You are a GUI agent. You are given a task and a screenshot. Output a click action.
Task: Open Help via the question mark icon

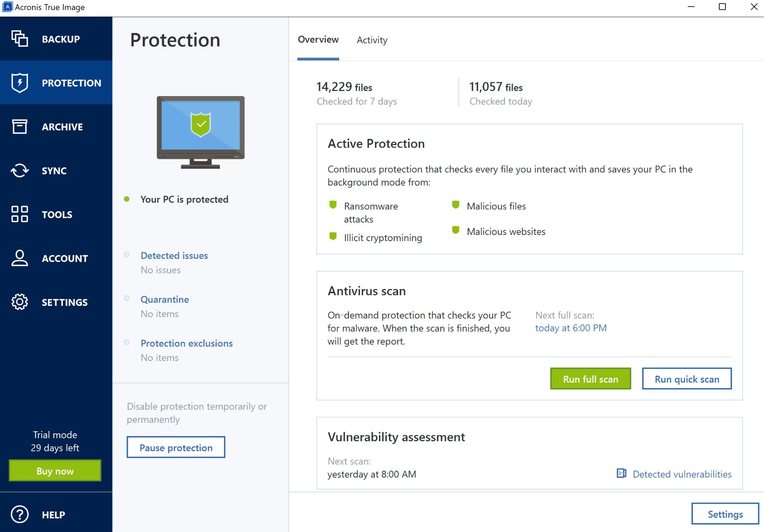pyautogui.click(x=19, y=514)
